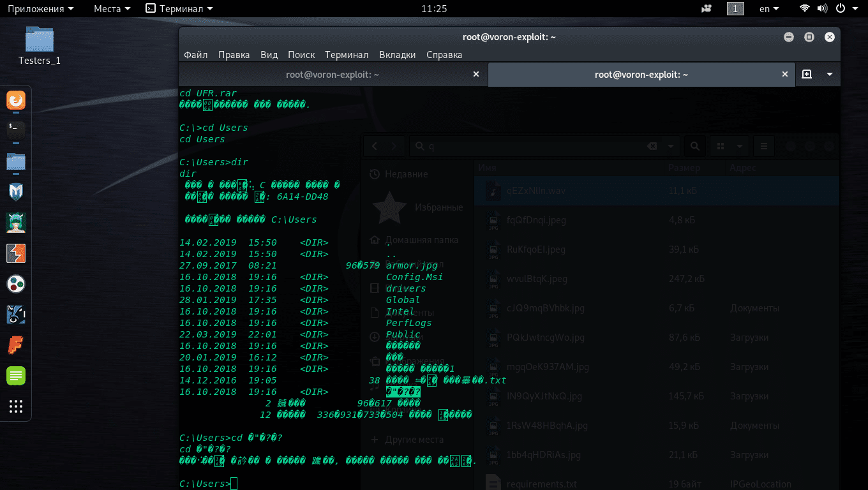Viewport: 868px width, 490px height.
Task: Switch to workspace indicator 1
Action: [x=735, y=9]
